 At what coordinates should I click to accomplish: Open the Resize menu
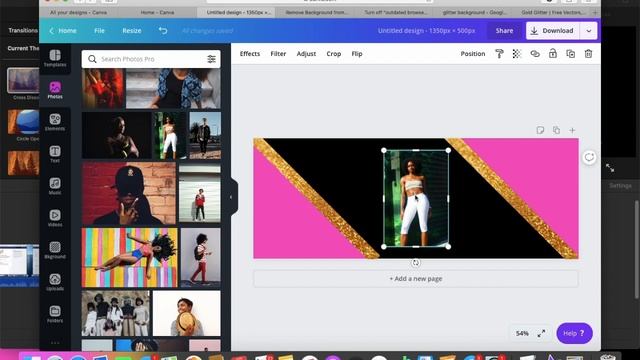pyautogui.click(x=132, y=31)
